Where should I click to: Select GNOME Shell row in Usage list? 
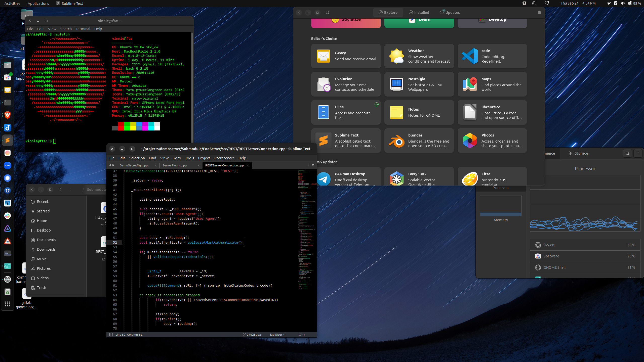585,267
